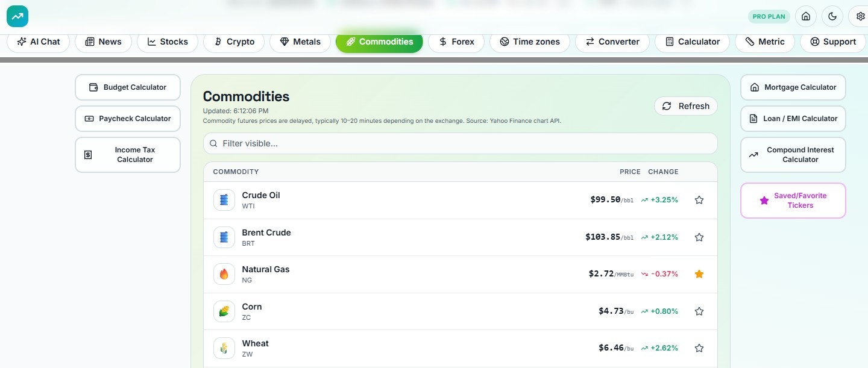This screenshot has width=868, height=368.
Task: Favorite Brent Crude with its star
Action: click(x=699, y=237)
